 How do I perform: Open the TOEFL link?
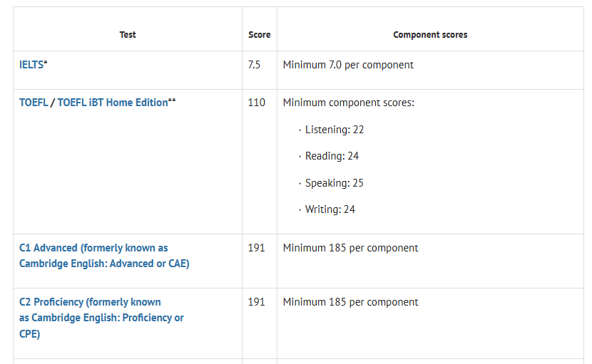point(34,103)
